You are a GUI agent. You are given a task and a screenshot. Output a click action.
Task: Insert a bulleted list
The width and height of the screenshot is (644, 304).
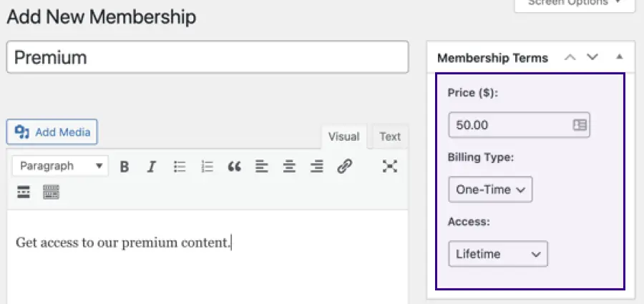(x=180, y=167)
